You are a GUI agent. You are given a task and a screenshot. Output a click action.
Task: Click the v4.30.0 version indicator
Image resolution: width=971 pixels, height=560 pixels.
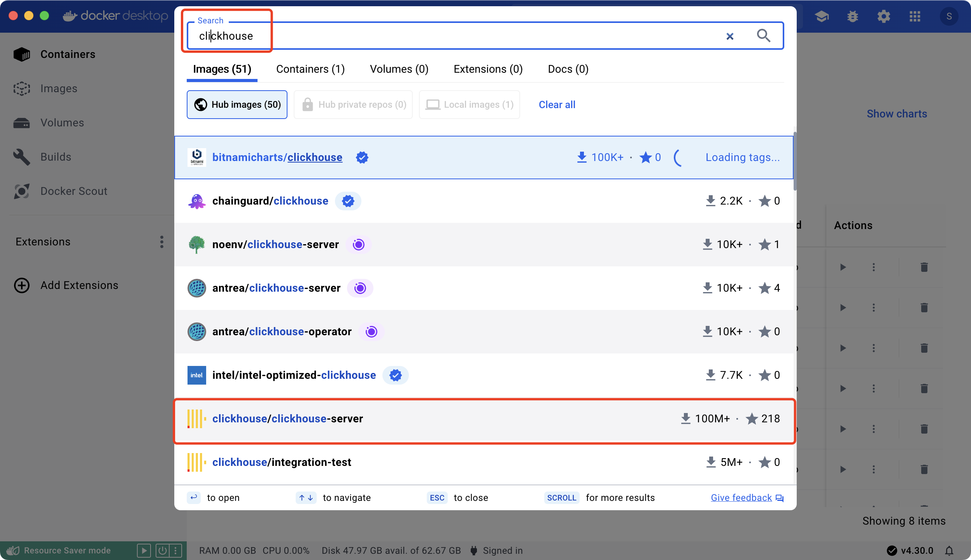(910, 551)
